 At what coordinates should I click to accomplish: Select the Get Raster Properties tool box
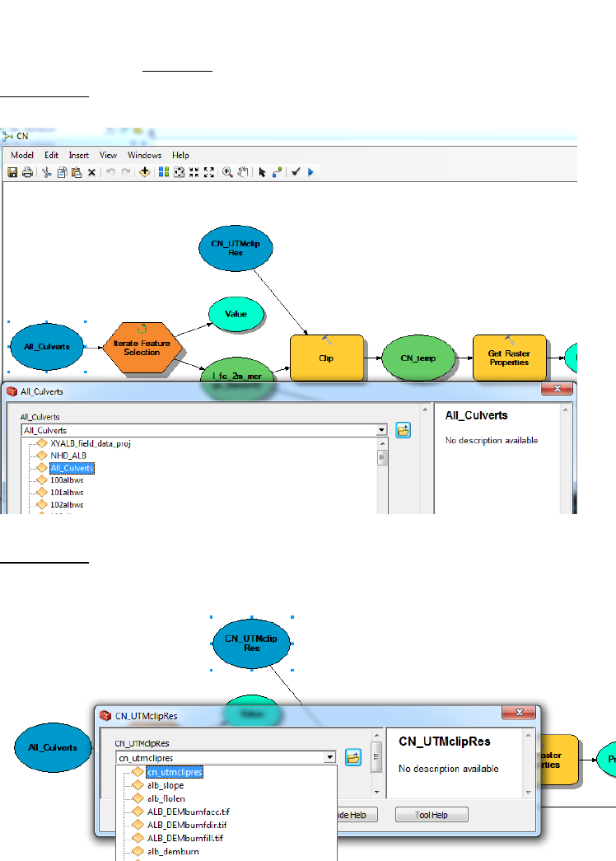(x=510, y=358)
